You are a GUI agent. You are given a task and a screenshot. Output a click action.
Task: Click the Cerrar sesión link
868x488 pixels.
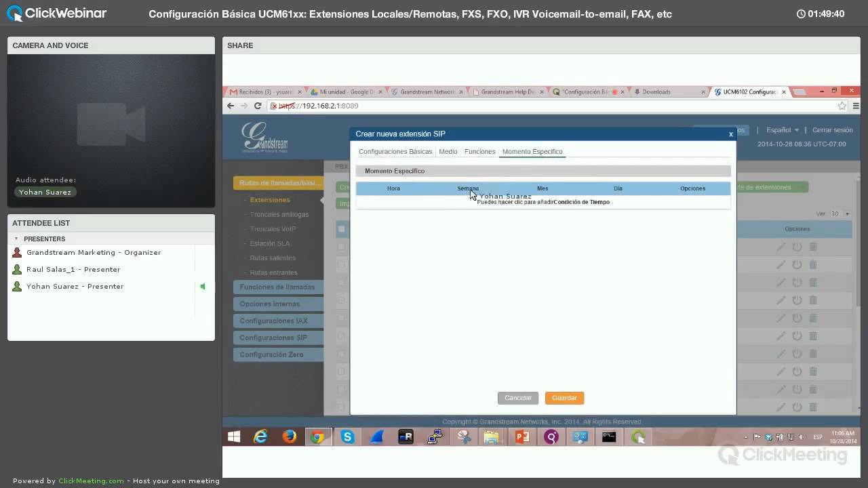click(833, 130)
